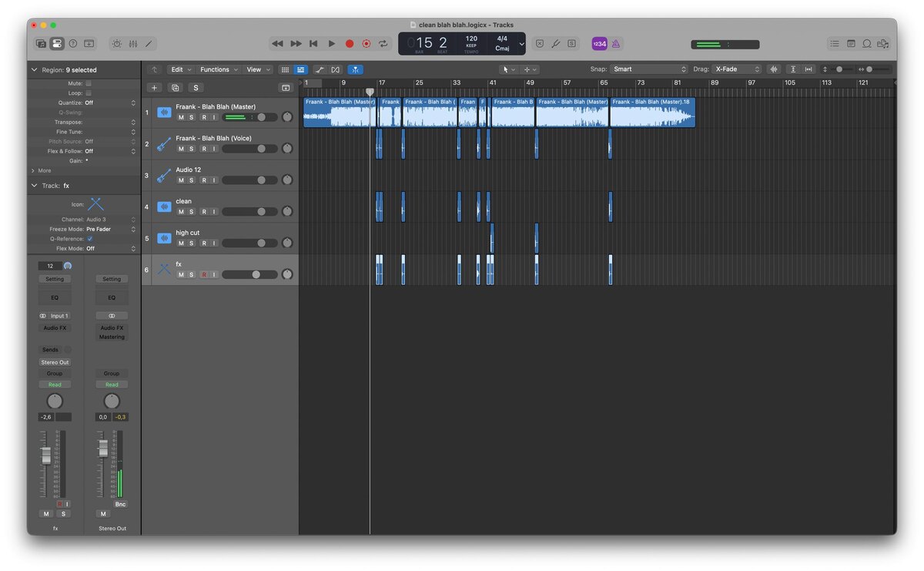The width and height of the screenshot is (924, 571).
Task: Start playback with the Play button
Action: 332,44
